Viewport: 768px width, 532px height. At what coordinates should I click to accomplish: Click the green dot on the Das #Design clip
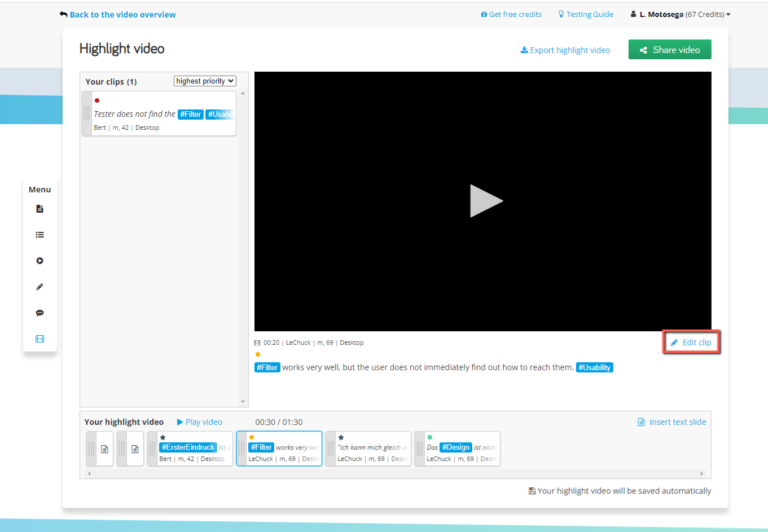click(430, 437)
